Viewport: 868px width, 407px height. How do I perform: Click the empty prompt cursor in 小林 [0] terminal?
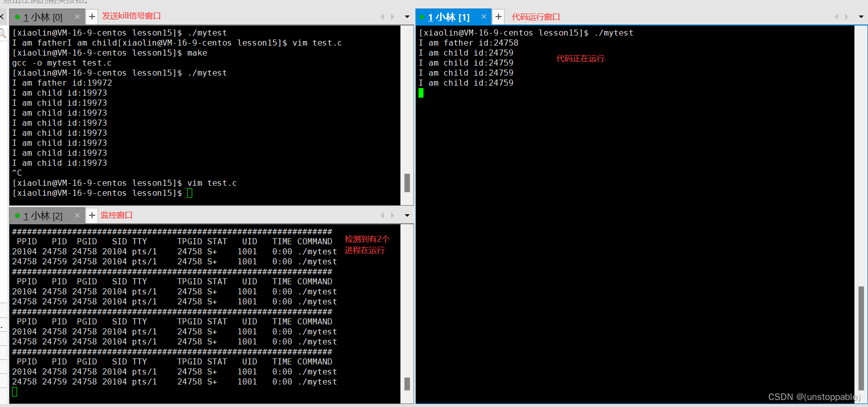click(x=190, y=193)
